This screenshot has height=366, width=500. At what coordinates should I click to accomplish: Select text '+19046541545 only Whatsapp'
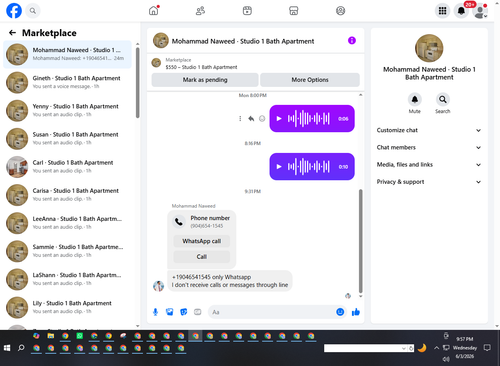pos(211,277)
